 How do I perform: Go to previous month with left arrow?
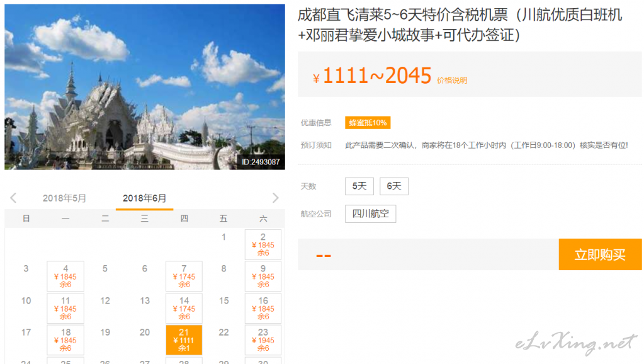tap(13, 198)
